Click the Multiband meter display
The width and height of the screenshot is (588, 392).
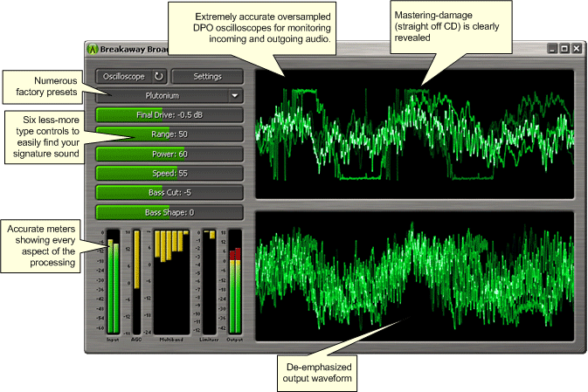point(171,282)
